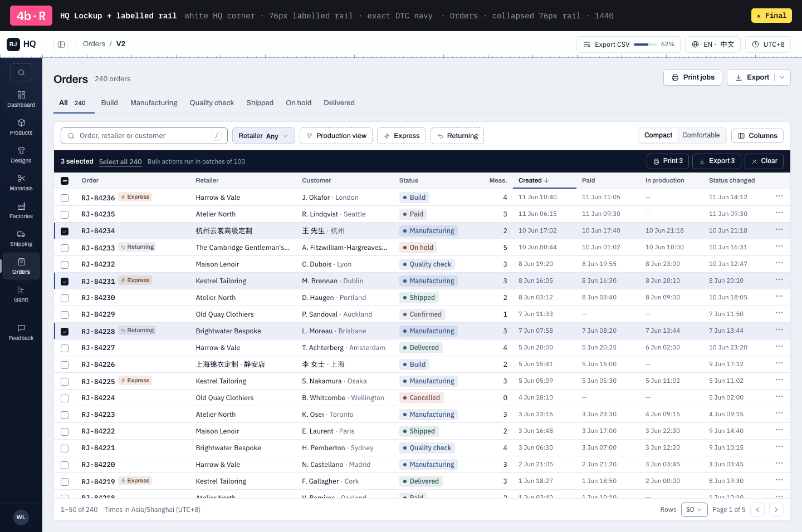
Task: Go to Dashboard in the sidebar
Action: tap(21, 99)
